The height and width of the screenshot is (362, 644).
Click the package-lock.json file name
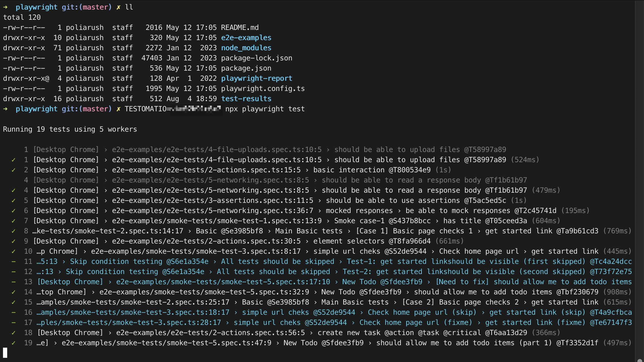click(256, 58)
